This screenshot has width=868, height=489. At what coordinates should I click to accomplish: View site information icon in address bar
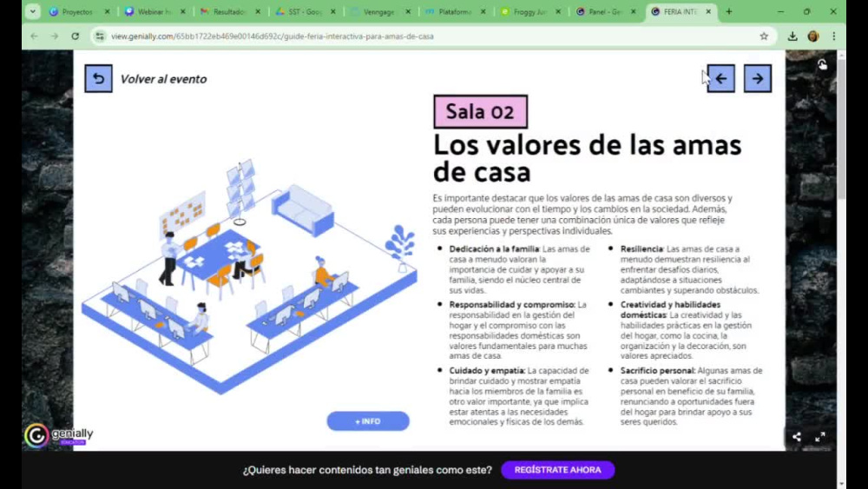point(100,36)
